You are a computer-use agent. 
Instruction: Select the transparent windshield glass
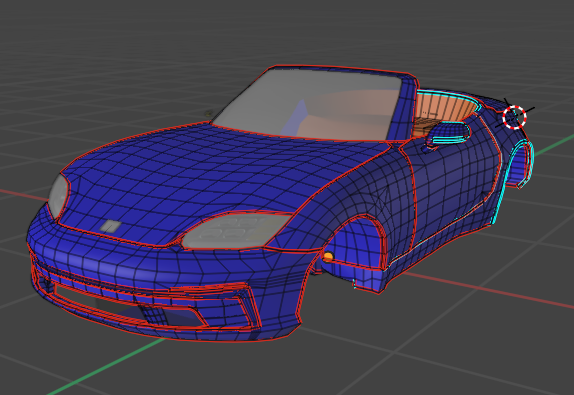point(308,104)
